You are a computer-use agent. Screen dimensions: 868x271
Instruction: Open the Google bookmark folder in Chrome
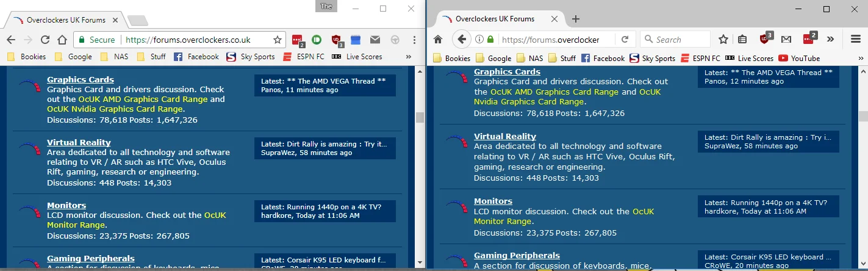point(73,57)
